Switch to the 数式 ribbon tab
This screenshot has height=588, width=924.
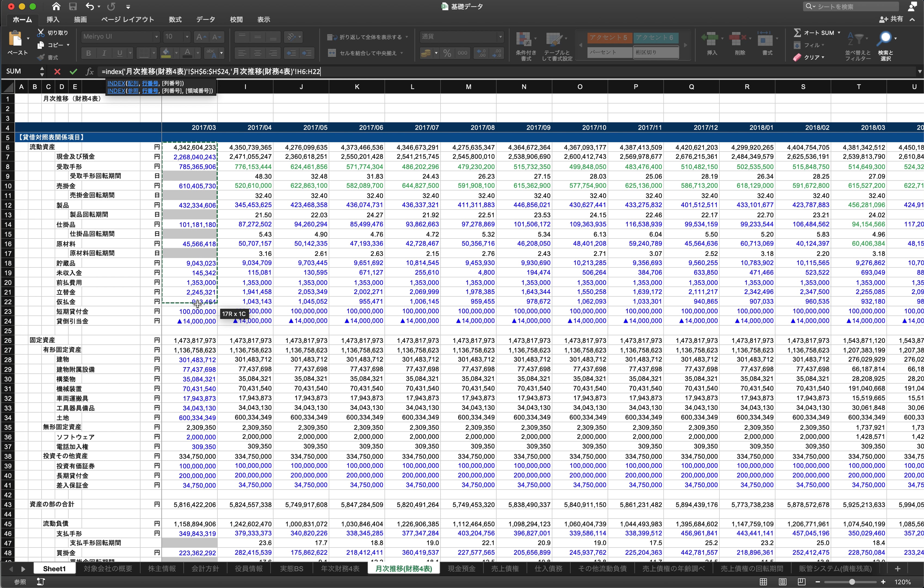tap(175, 20)
